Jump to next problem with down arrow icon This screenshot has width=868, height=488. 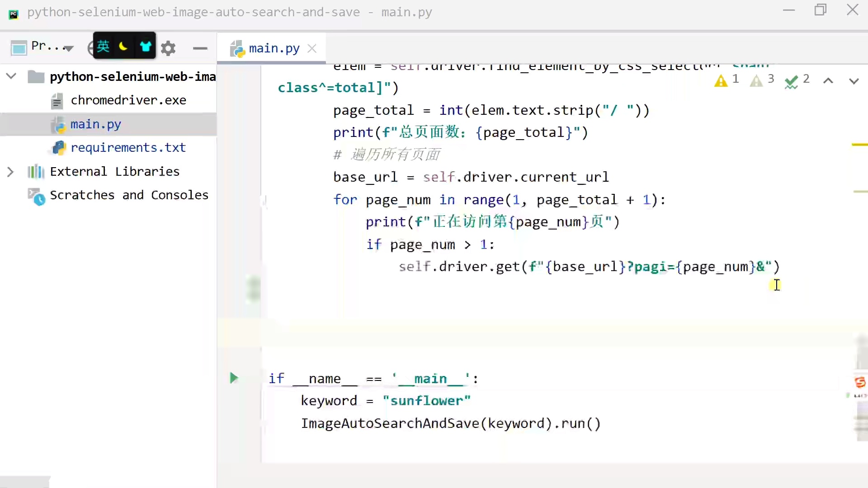854,81
